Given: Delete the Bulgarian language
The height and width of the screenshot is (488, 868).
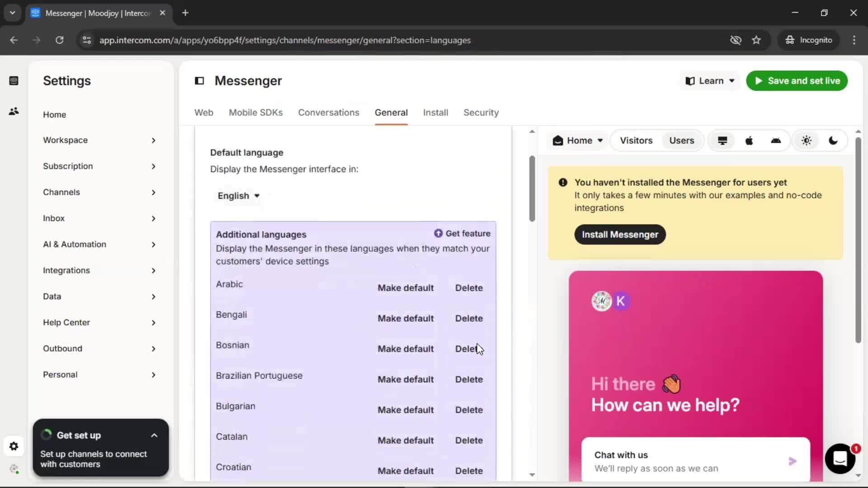Looking at the screenshot, I should 469,410.
